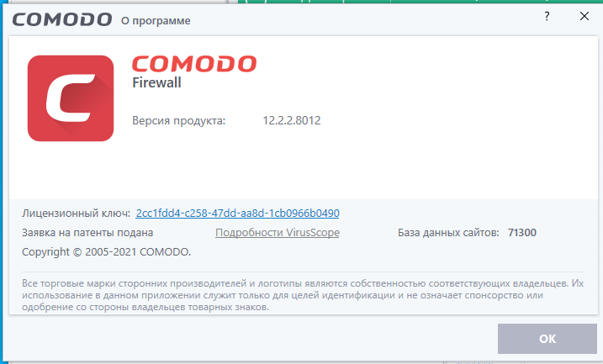Click the Версия продукта label
This screenshot has width=603, height=364.
tap(179, 121)
